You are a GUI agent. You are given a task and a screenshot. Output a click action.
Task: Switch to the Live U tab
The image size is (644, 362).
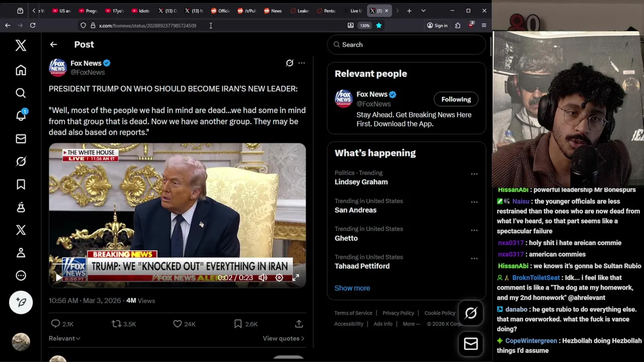tap(353, 11)
